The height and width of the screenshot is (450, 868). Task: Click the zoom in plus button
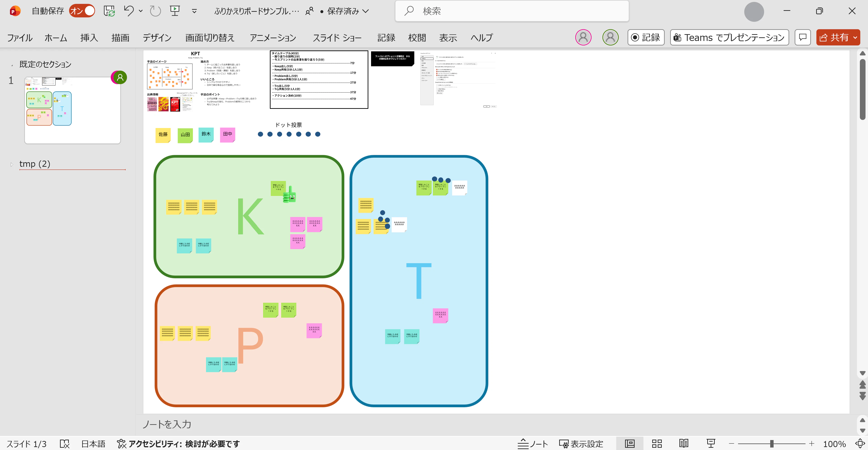pos(811,444)
